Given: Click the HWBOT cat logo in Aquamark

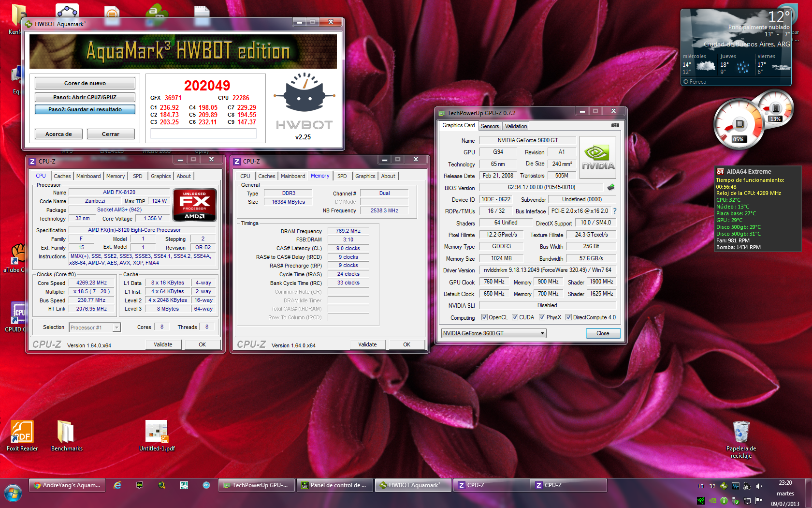Looking at the screenshot, I should [x=304, y=92].
